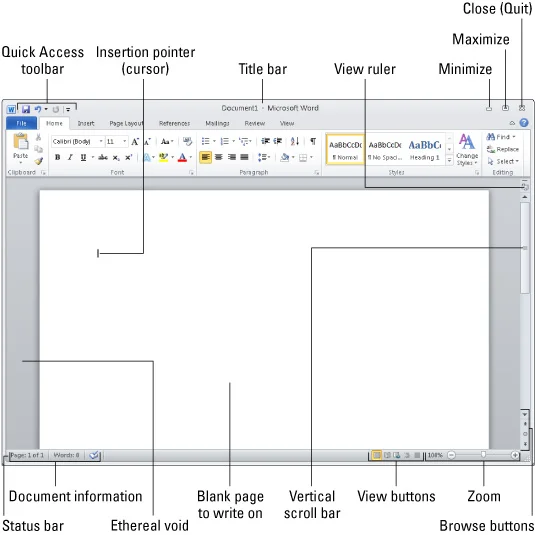
Task: Click the zoom slider handle in status bar
Action: tap(483, 454)
